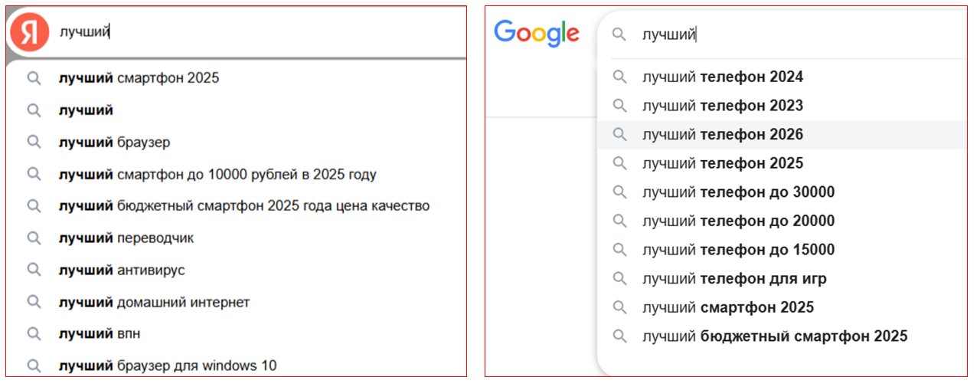Choose 'лучший бюджетный смартфон 2025 года цена качество'
Image resolution: width=980 pixels, height=387 pixels.
pos(243,206)
